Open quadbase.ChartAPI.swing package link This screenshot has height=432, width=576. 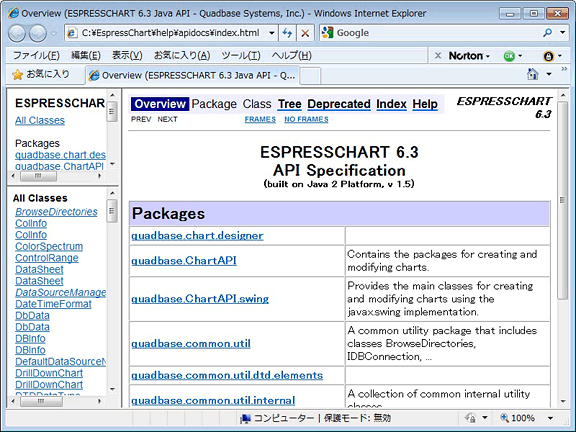pos(200,299)
